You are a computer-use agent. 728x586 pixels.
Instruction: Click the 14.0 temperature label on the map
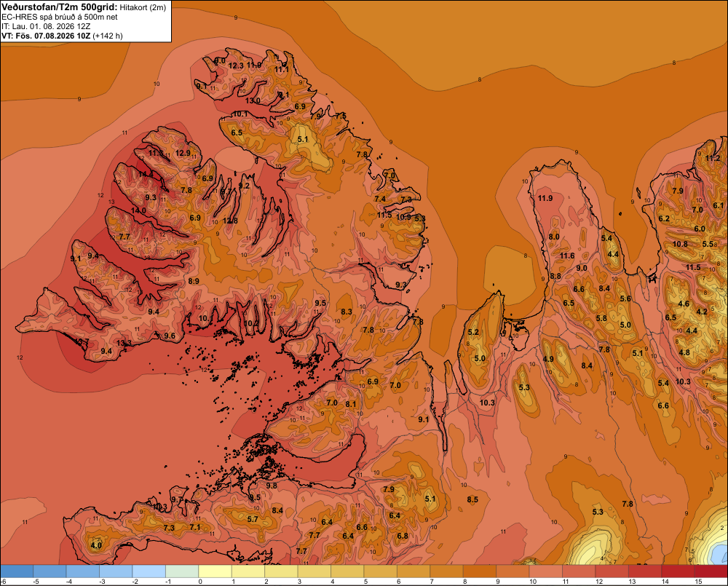(x=138, y=210)
